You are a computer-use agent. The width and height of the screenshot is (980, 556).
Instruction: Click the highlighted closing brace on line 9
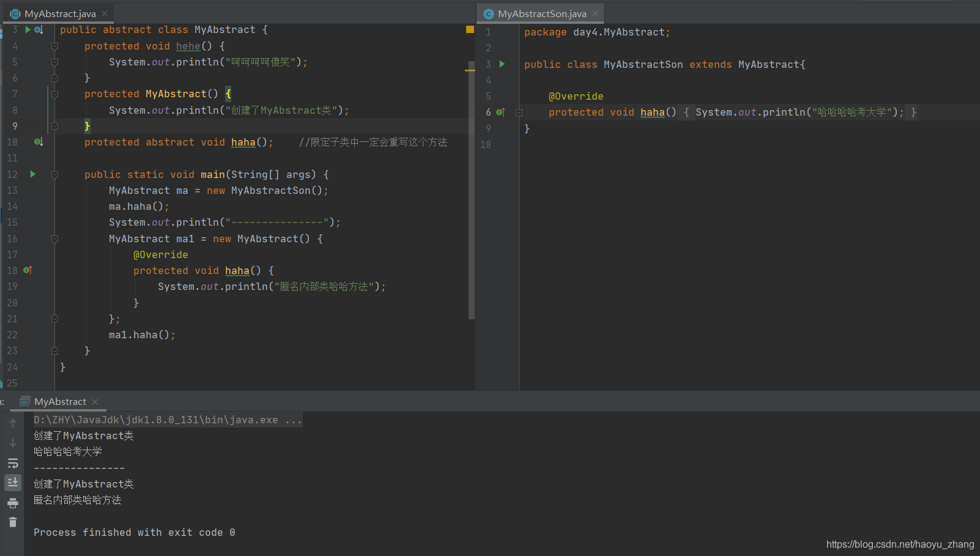click(x=87, y=126)
